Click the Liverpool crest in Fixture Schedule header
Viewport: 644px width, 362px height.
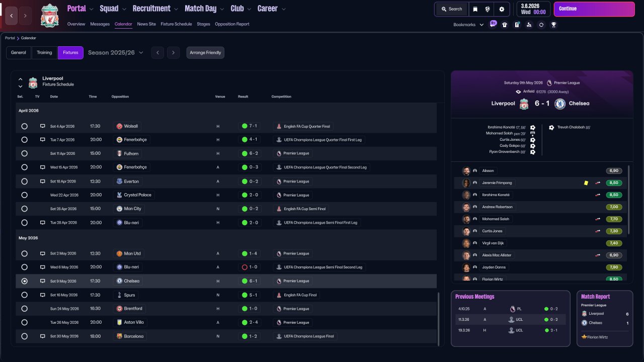click(33, 82)
